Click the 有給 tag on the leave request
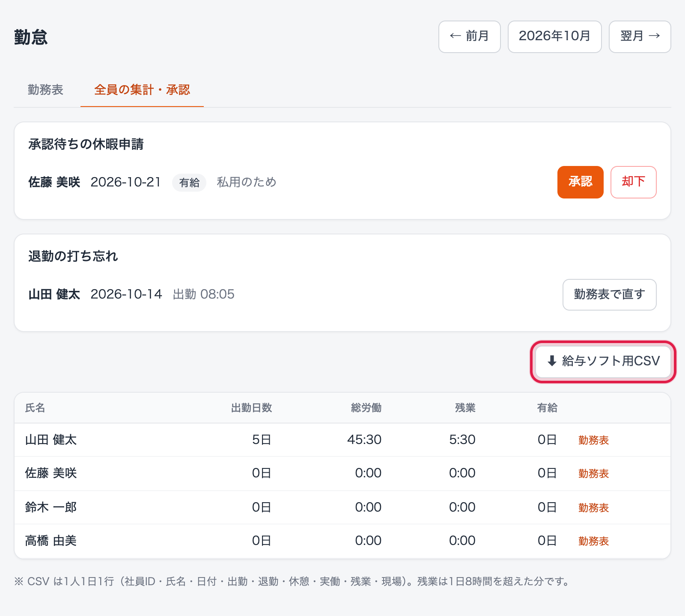685x616 pixels. [189, 183]
